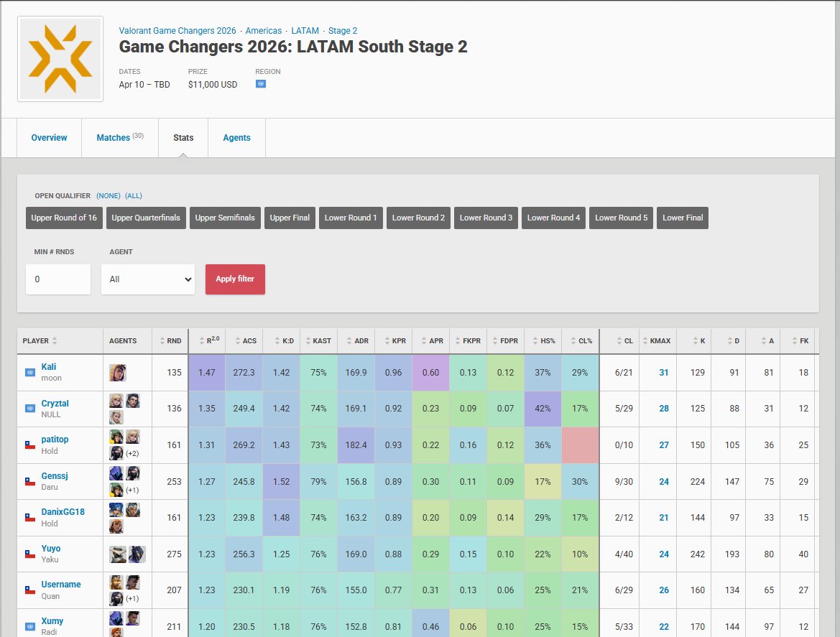Click Cryztal's second agent portrait
The image size is (840, 637).
pos(133,401)
